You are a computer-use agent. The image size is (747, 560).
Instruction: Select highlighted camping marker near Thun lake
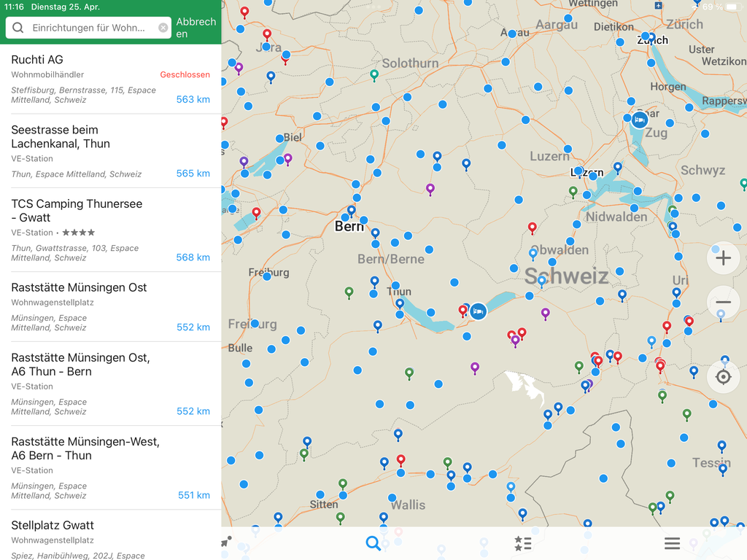click(479, 311)
